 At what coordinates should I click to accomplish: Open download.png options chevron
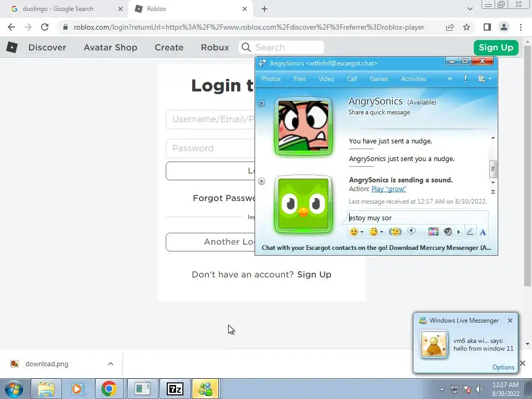pyautogui.click(x=111, y=364)
